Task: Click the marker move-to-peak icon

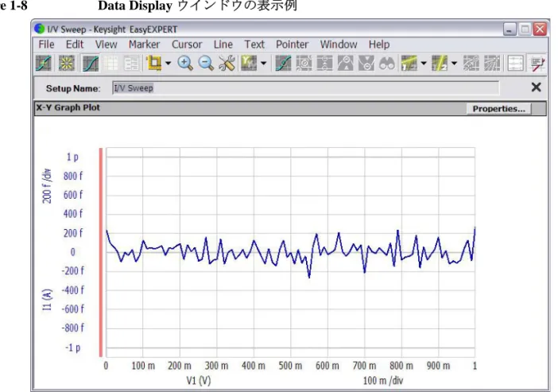Action: tap(346, 64)
